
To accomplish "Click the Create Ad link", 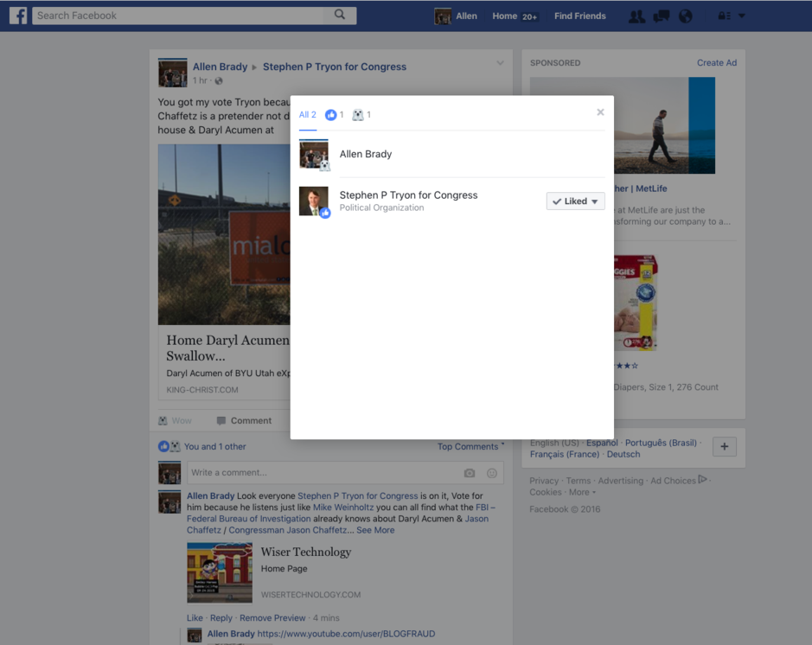I will click(717, 62).
